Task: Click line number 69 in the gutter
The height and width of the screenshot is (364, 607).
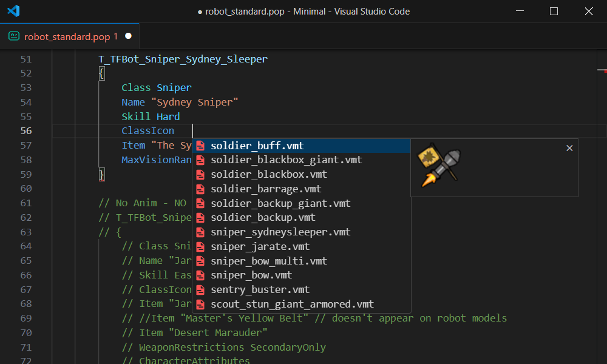Action: tap(26, 318)
